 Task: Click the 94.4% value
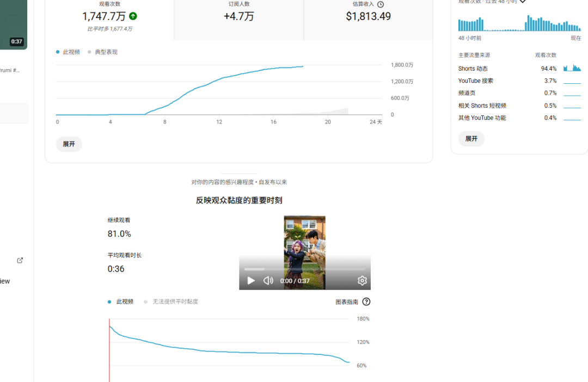(x=549, y=69)
